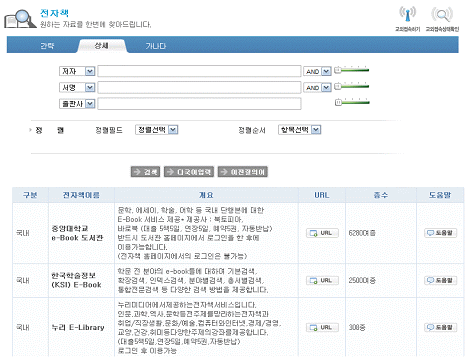Image resolution: width=467 pixels, height=362 pixels.
Task: Open the 정렬선택 sort field dropdown
Action: 157,130
